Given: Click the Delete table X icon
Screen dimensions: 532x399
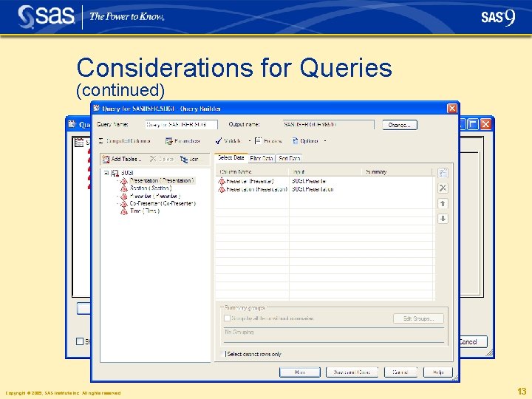Looking at the screenshot, I should pyautogui.click(x=153, y=159).
